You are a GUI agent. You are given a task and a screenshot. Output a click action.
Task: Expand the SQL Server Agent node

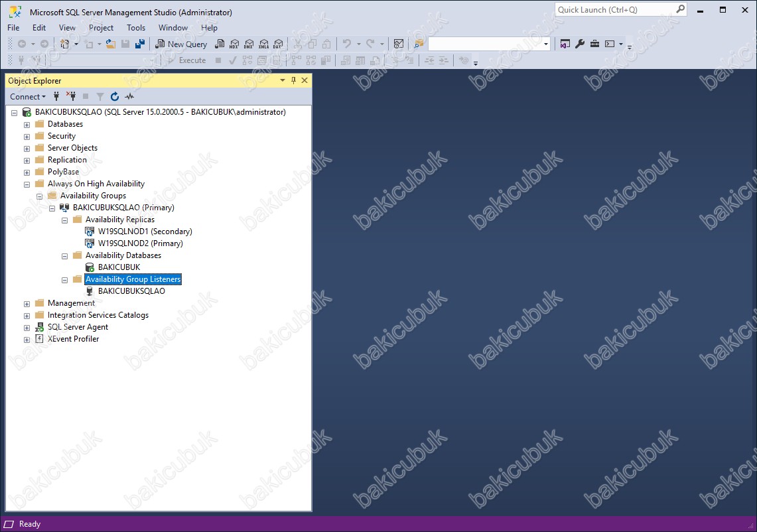[x=27, y=328]
